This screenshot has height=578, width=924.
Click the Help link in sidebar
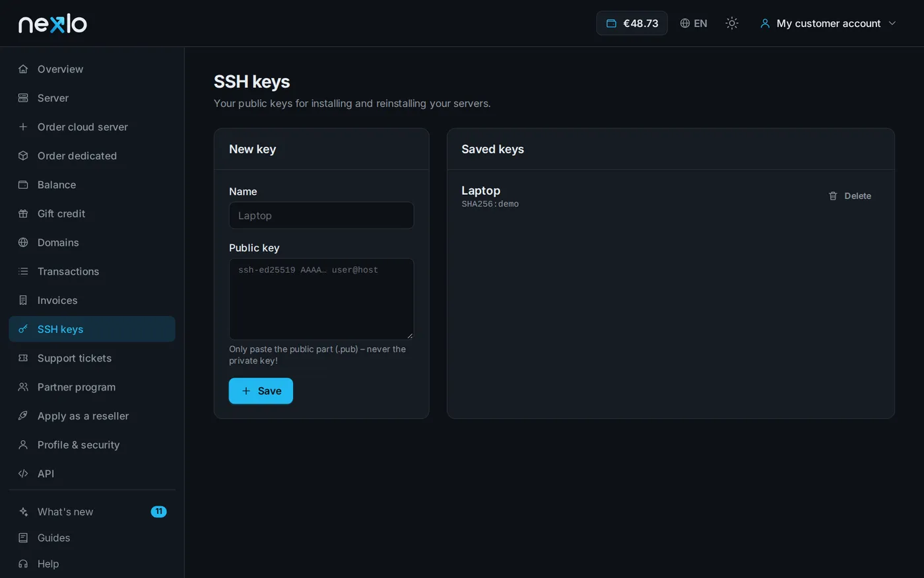(92, 564)
